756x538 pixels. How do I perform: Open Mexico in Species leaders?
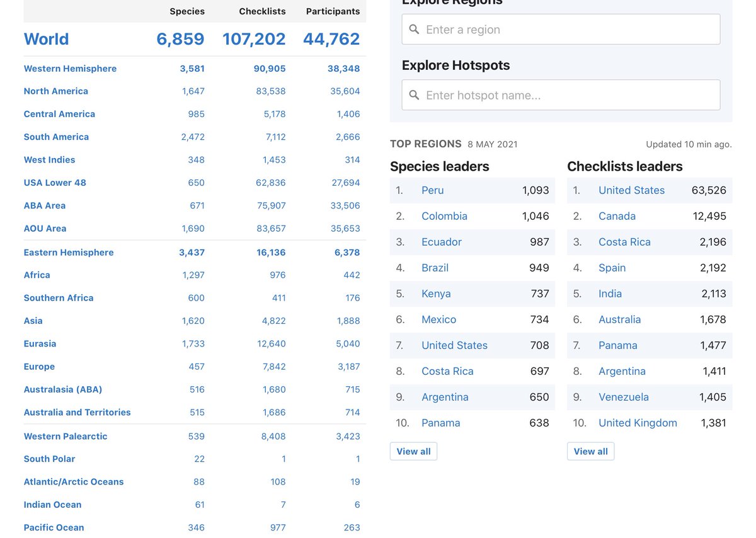tap(438, 319)
